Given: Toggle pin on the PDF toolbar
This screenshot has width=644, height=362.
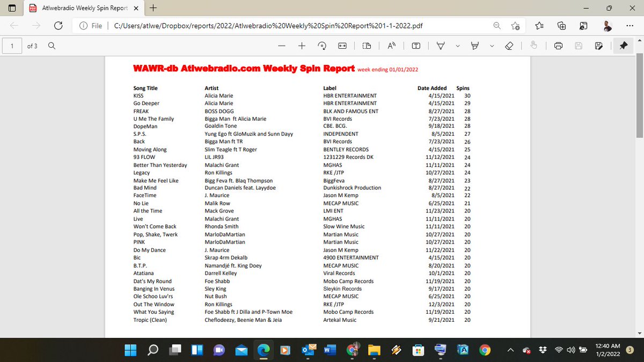Looking at the screenshot, I should point(623,46).
